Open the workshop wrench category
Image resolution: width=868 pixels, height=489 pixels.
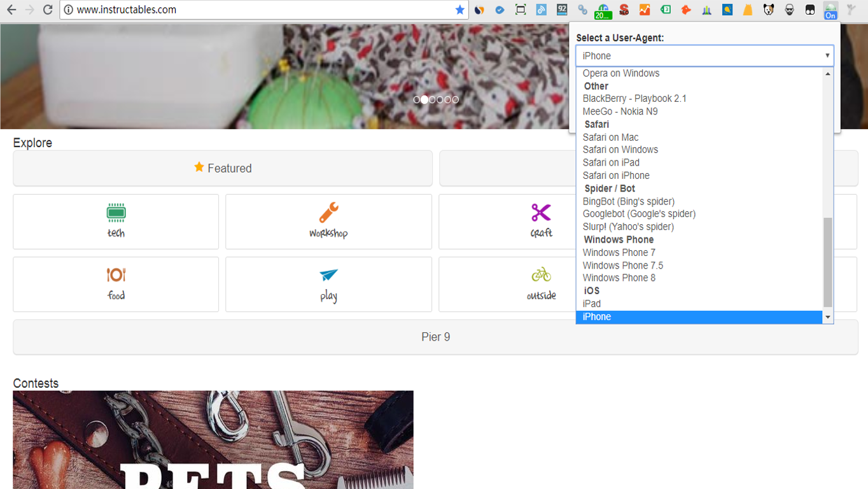(x=328, y=213)
